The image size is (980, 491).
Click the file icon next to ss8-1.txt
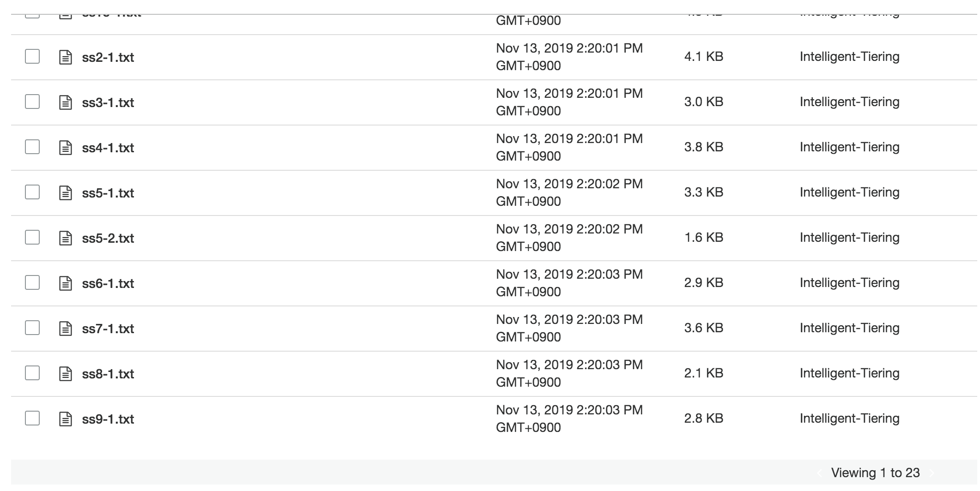click(x=66, y=374)
